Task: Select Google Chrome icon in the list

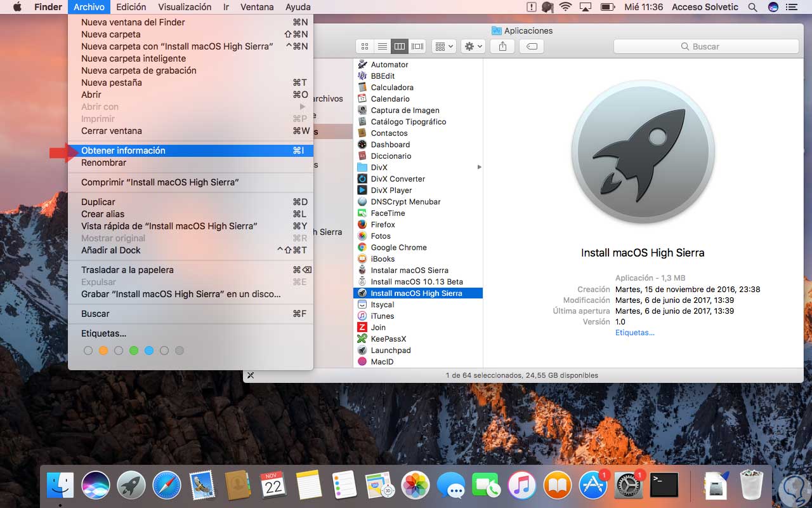Action: point(362,247)
